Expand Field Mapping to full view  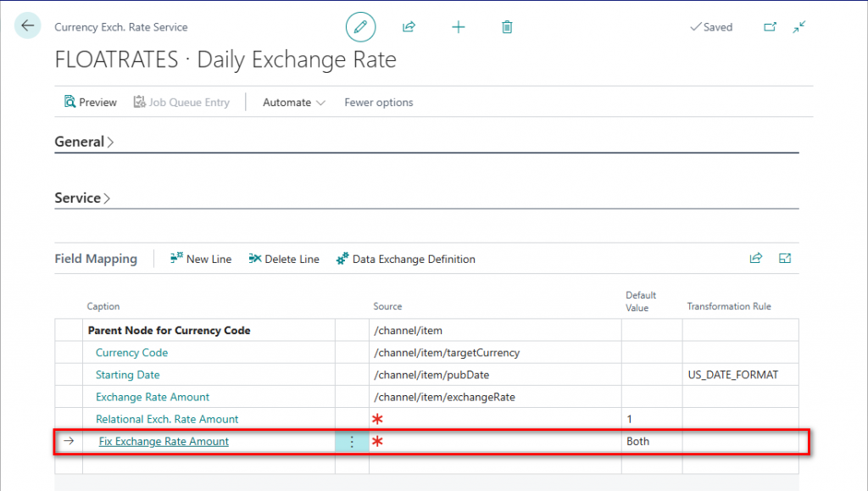click(785, 259)
